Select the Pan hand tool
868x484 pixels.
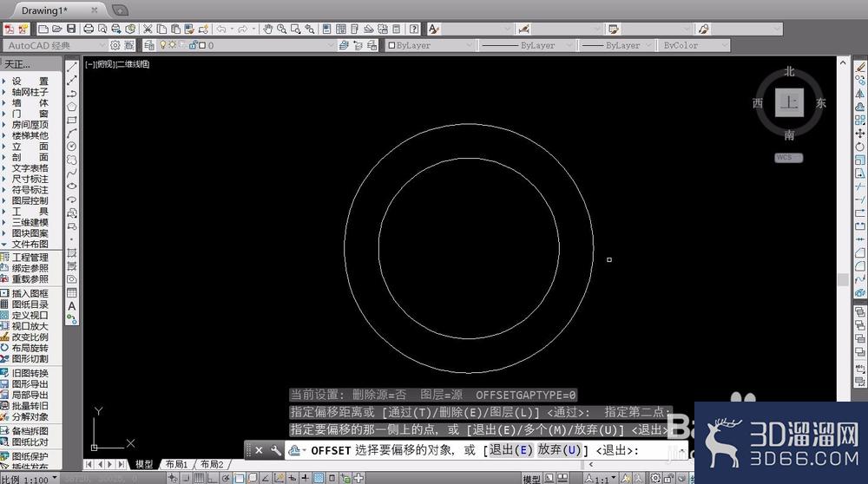[x=268, y=29]
